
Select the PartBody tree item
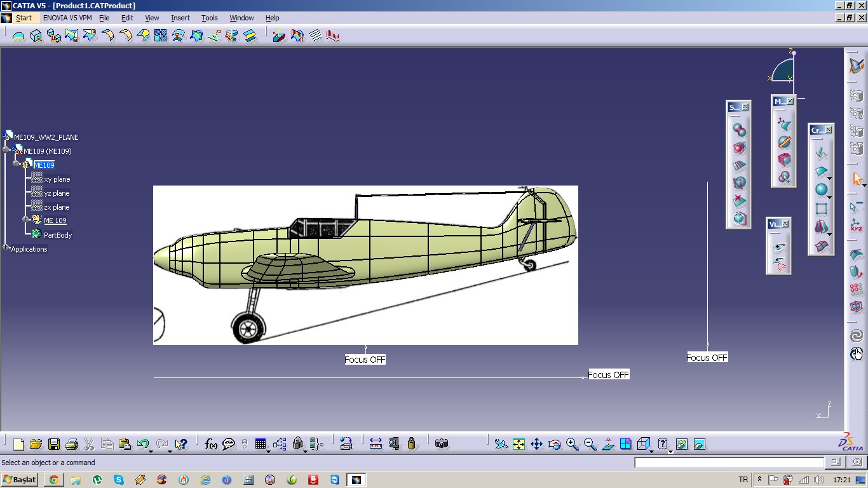pyautogui.click(x=57, y=235)
